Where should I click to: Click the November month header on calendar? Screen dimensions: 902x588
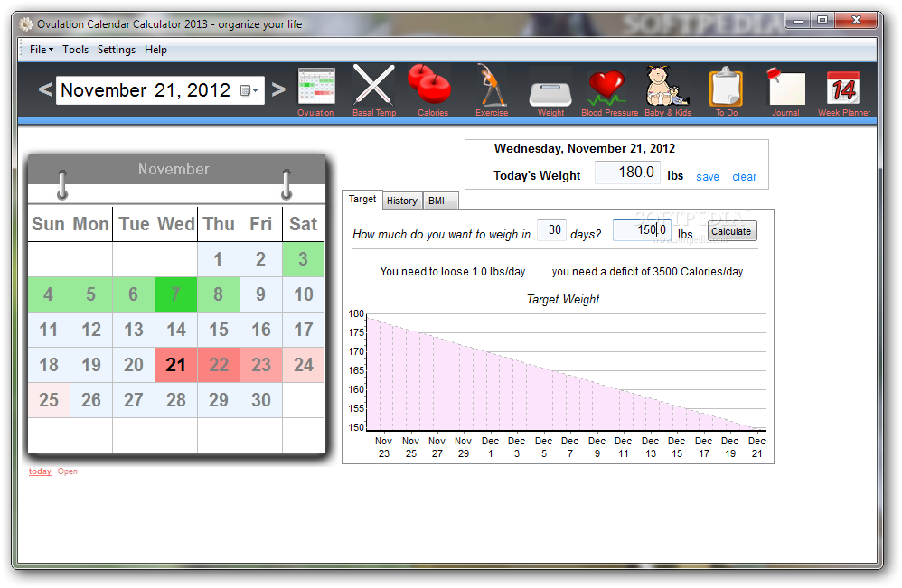174,170
